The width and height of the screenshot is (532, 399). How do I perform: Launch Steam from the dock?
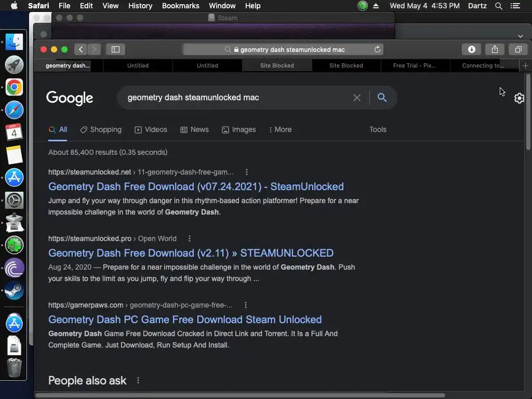point(14,290)
